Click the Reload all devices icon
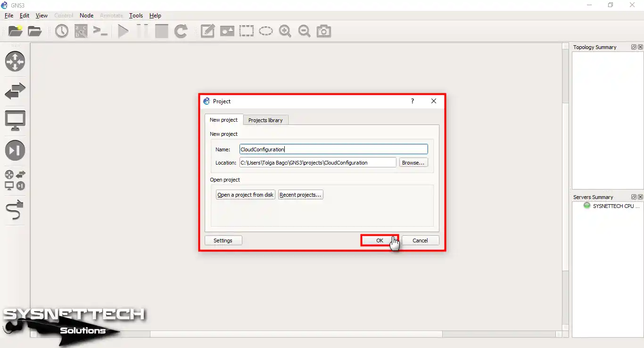The height and width of the screenshot is (348, 644). (181, 32)
